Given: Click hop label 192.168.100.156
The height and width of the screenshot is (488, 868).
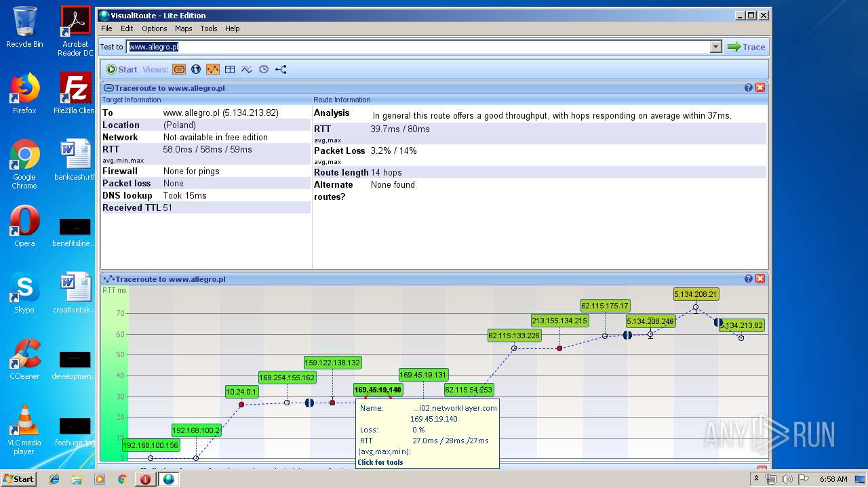Looking at the screenshot, I should tap(151, 445).
